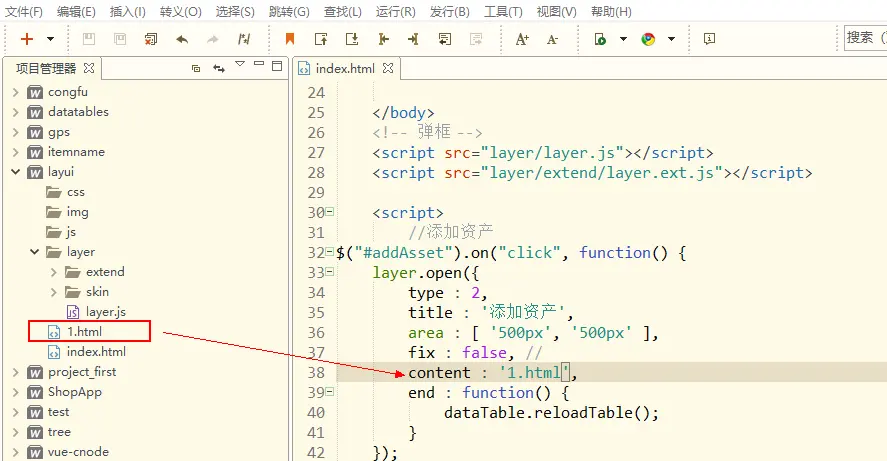Image resolution: width=887 pixels, height=461 pixels.
Task: Click the Redo arrow icon
Action: click(x=213, y=39)
